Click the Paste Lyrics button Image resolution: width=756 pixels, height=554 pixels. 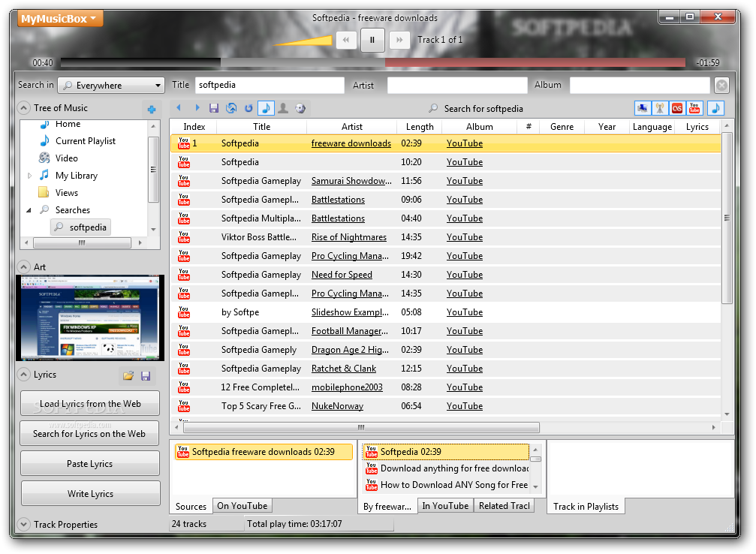90,463
